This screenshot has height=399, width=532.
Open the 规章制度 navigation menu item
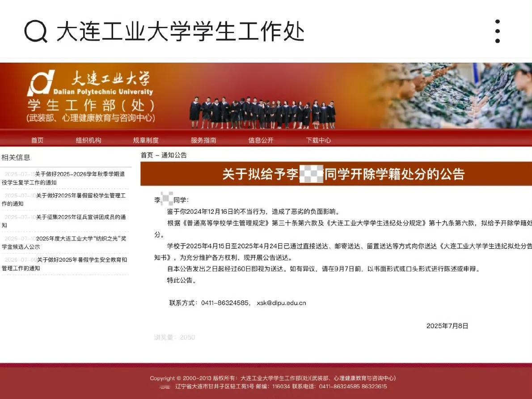pyautogui.click(x=146, y=140)
